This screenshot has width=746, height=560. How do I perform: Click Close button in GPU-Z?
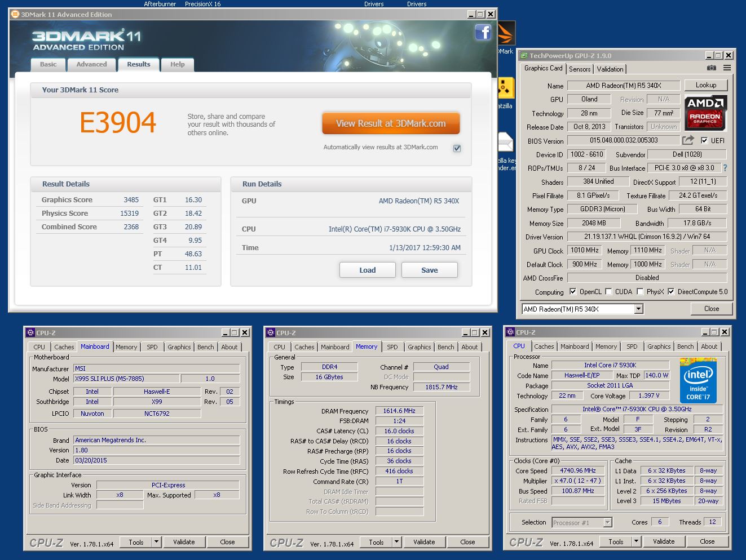pos(712,309)
